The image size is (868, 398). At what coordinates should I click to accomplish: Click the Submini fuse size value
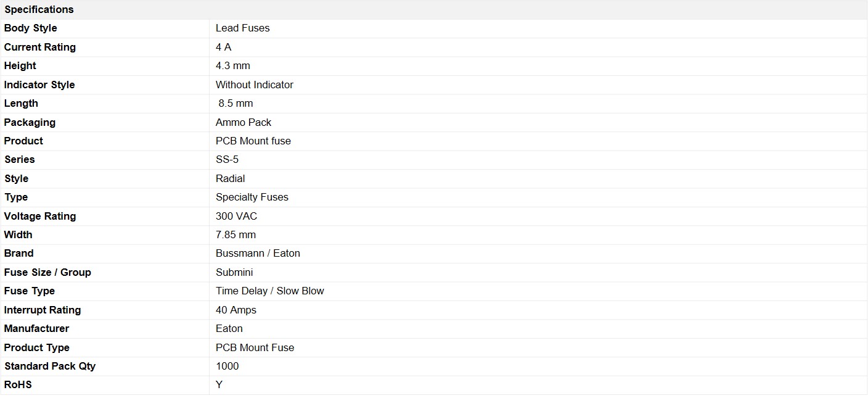234,272
